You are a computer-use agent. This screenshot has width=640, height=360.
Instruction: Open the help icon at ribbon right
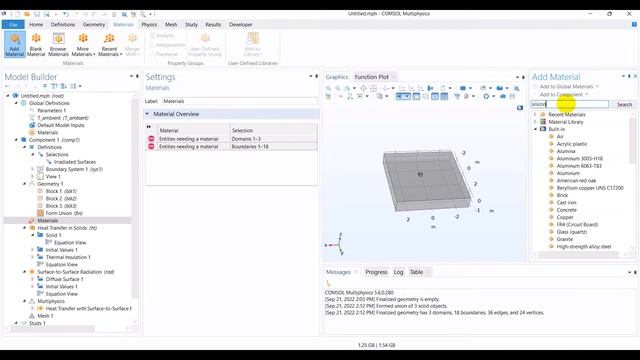[x=634, y=24]
